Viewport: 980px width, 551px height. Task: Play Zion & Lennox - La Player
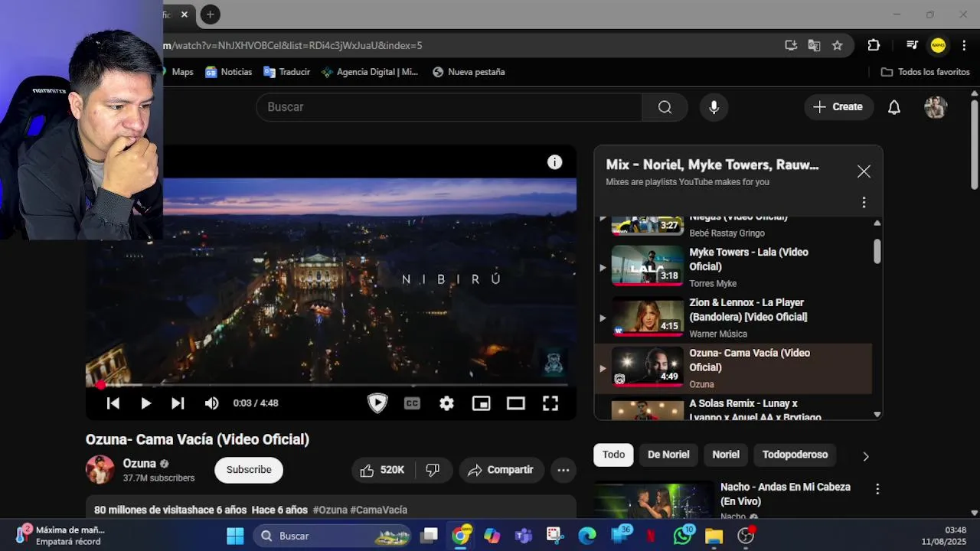point(748,310)
